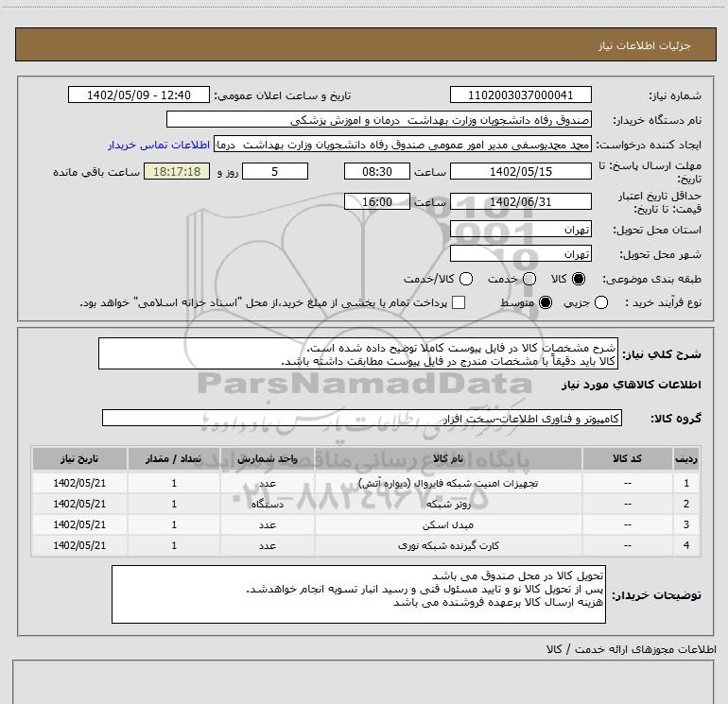Click the تاریخ نیاز column header
Screen dimensions: 728x704
(79, 458)
